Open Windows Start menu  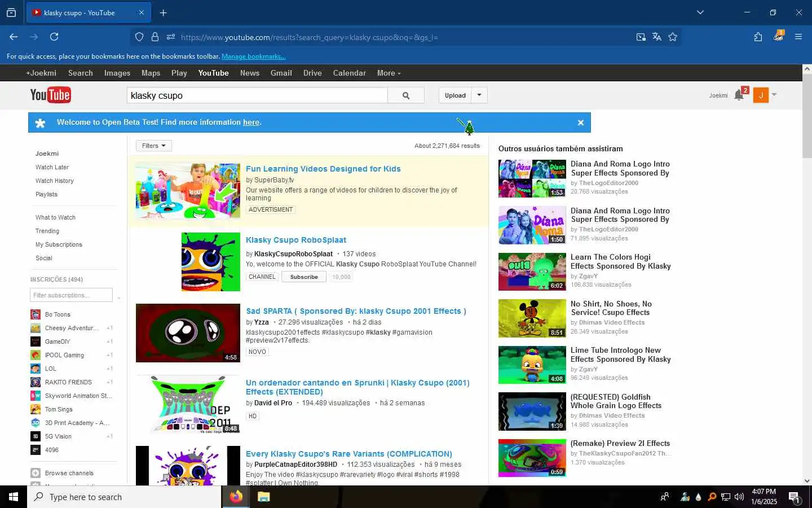14,497
